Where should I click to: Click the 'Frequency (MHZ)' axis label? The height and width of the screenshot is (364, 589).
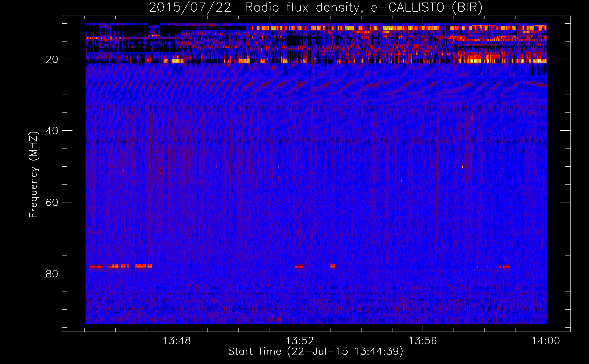click(33, 175)
